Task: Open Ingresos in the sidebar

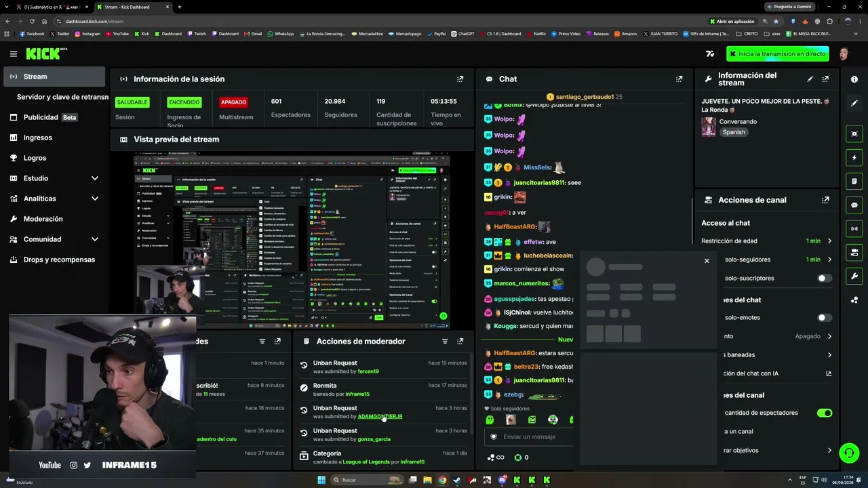Action: click(54, 138)
